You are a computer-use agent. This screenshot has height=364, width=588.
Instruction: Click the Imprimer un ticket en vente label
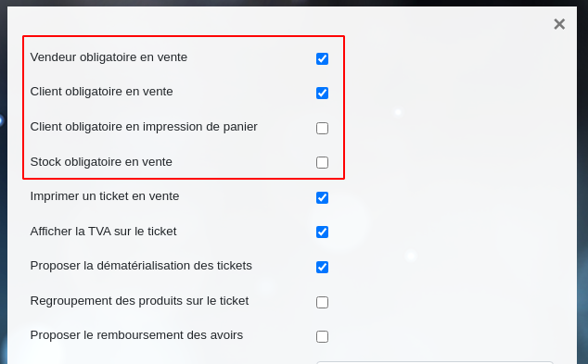(x=105, y=196)
